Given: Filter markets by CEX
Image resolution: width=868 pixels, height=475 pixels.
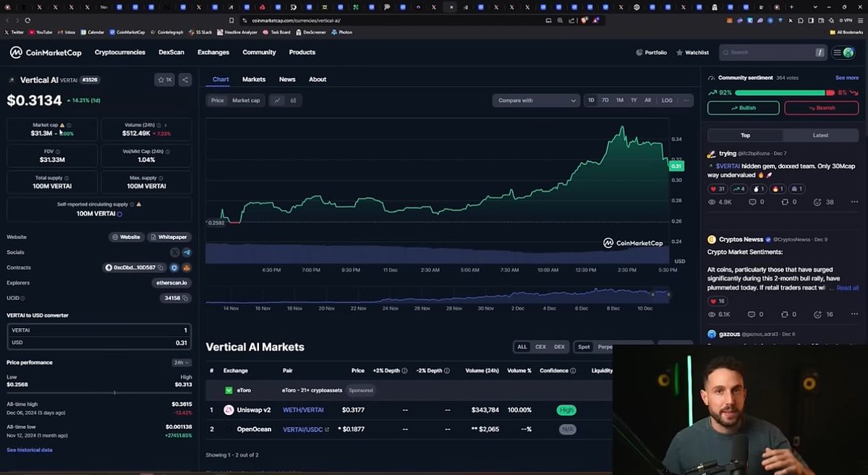Looking at the screenshot, I should tap(540, 347).
